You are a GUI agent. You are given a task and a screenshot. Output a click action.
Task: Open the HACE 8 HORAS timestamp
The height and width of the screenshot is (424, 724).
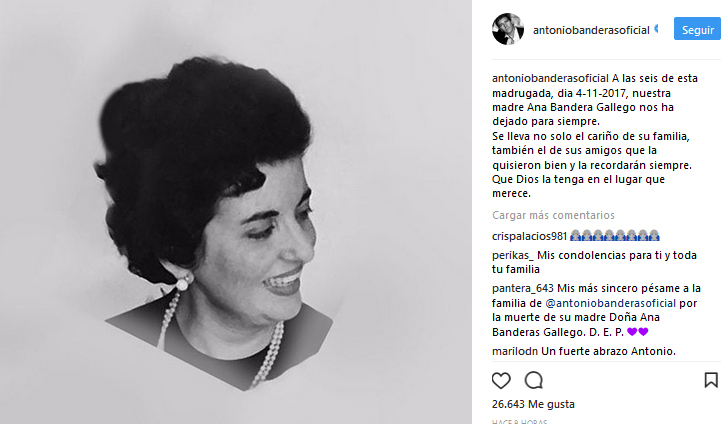tap(519, 421)
